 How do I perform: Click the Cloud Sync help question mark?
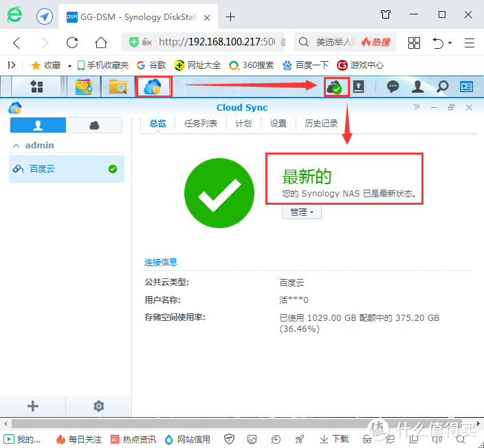point(417,107)
